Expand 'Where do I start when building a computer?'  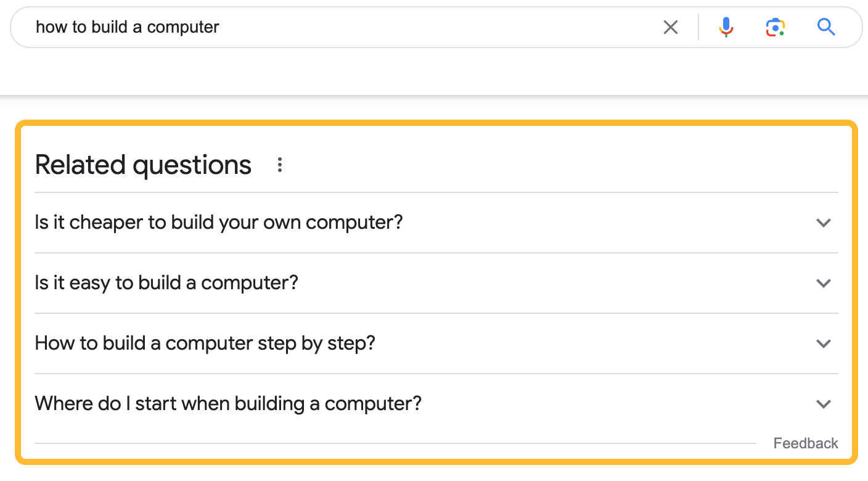pyautogui.click(x=824, y=404)
